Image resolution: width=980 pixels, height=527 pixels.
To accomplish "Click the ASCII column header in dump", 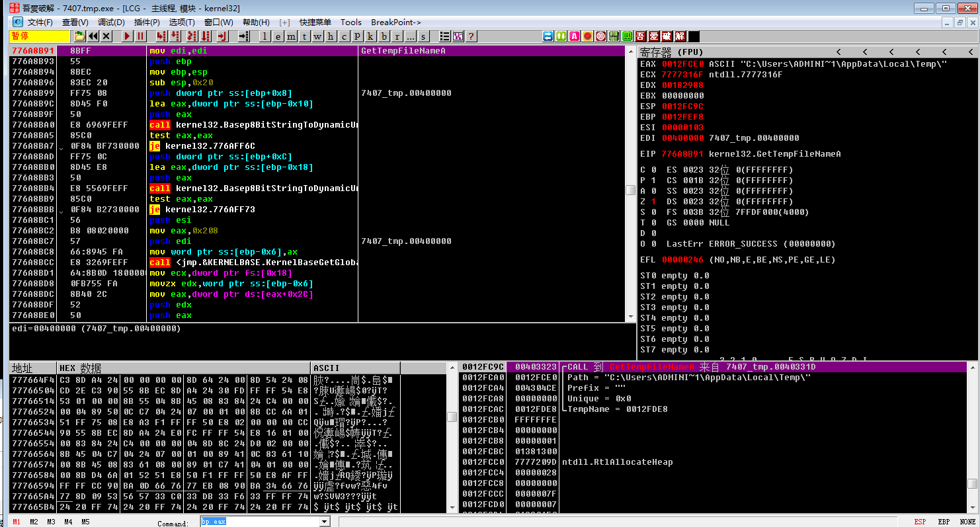I will click(x=355, y=368).
